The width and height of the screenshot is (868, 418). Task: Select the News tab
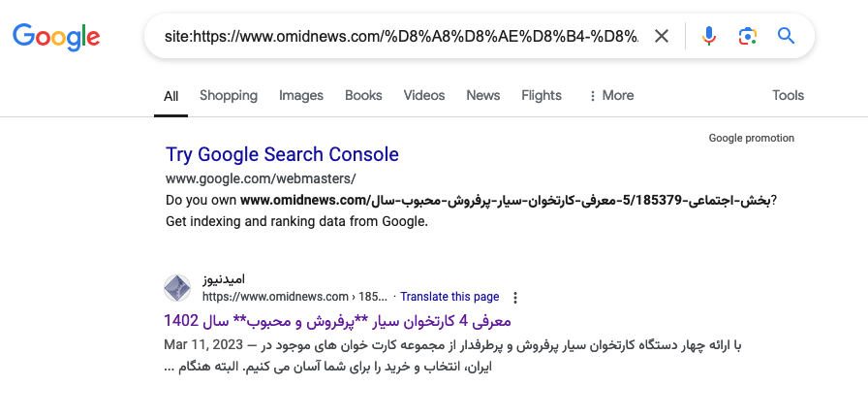point(483,95)
